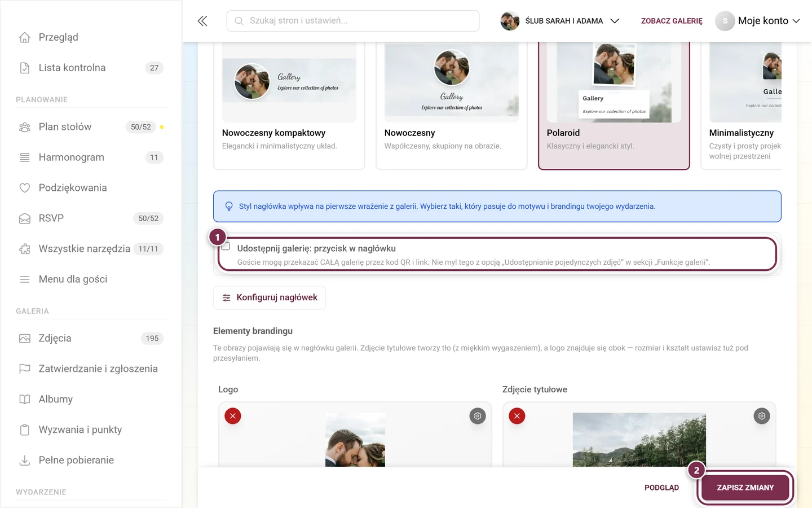The width and height of the screenshot is (812, 508).
Task: Click the Szukaj stron i ustawień search field
Action: (353, 21)
